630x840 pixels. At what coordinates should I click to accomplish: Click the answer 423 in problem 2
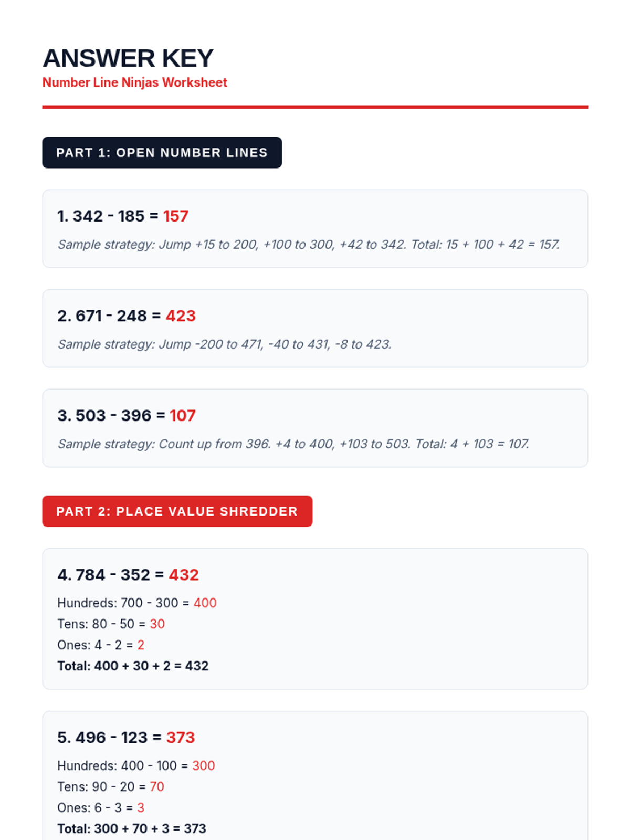pos(181,316)
